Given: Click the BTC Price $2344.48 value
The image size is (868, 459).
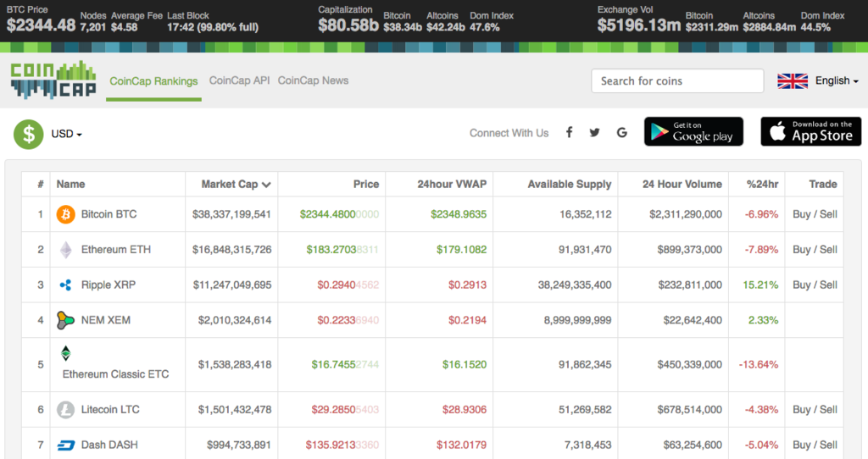Looking at the screenshot, I should click(41, 25).
